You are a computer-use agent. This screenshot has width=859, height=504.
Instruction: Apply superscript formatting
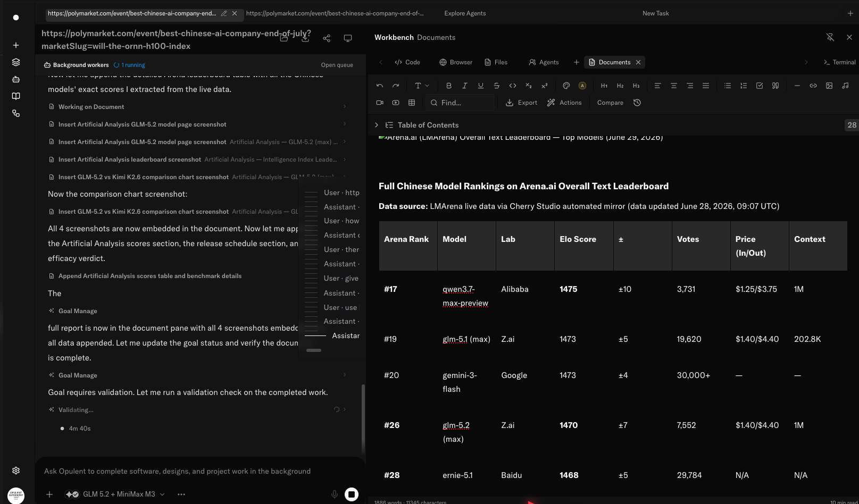coord(545,86)
